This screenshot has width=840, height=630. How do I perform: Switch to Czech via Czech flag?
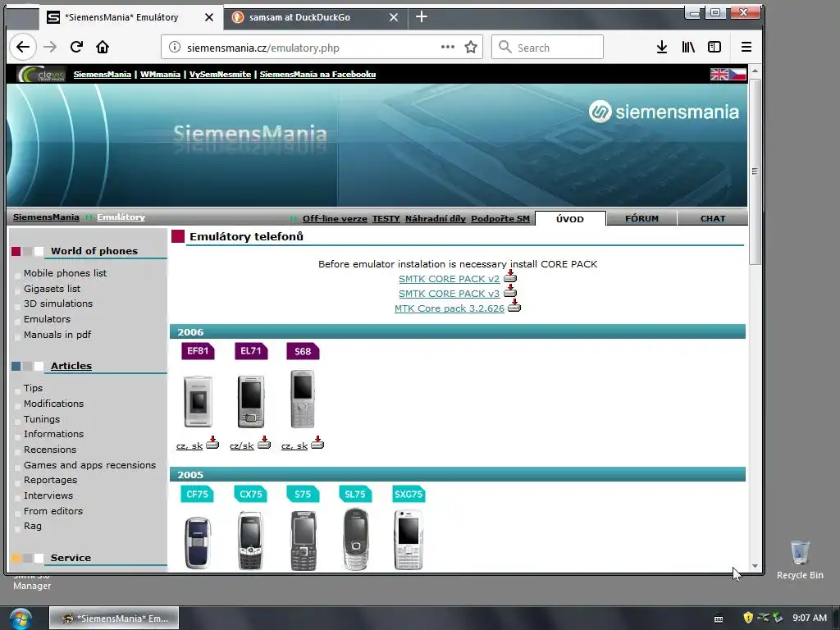coord(737,74)
